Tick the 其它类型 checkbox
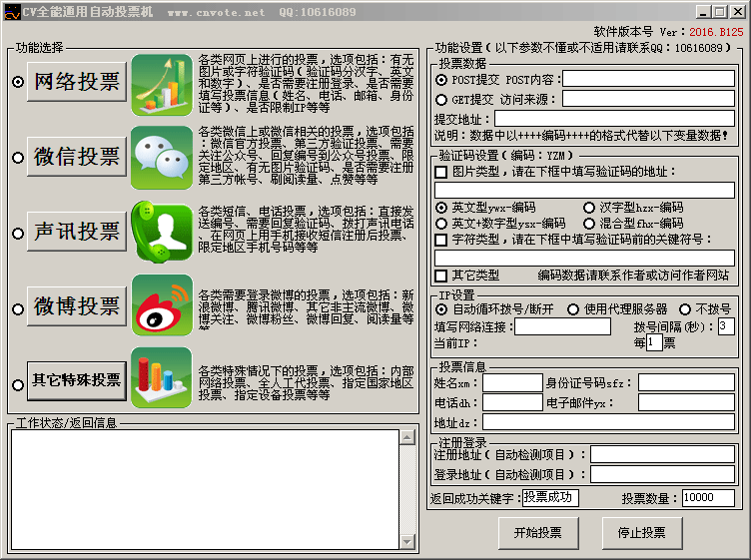751x560 pixels. tap(441, 276)
